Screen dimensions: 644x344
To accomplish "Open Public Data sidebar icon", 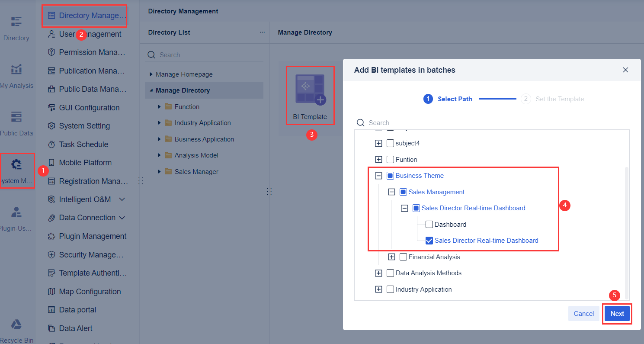I will (16, 117).
